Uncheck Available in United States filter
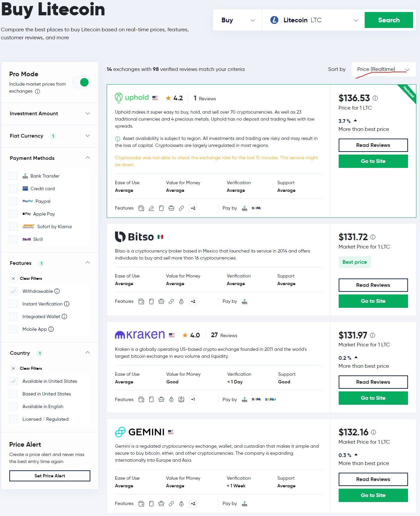Screen dimensions: 420x516 pyautogui.click(x=13, y=381)
